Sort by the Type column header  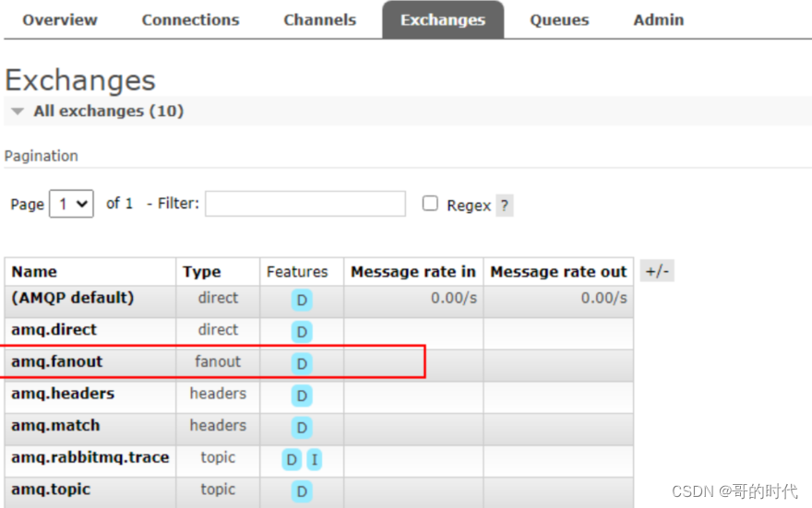coord(201,272)
